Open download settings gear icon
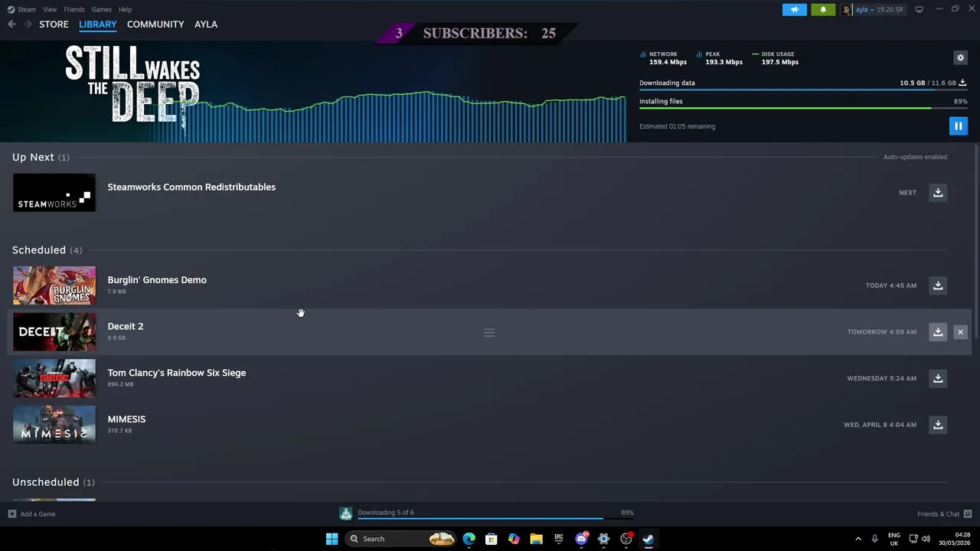This screenshot has height=551, width=980. tap(960, 57)
